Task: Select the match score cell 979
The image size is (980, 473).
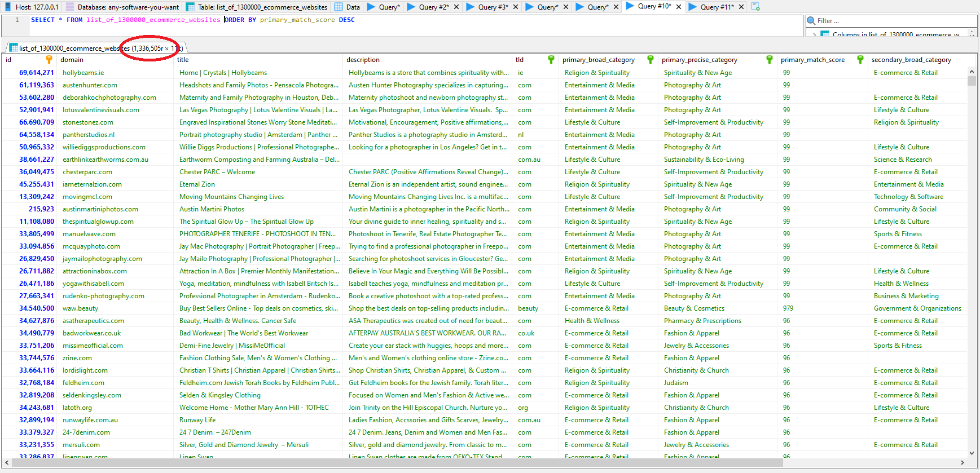Action: tap(823, 308)
